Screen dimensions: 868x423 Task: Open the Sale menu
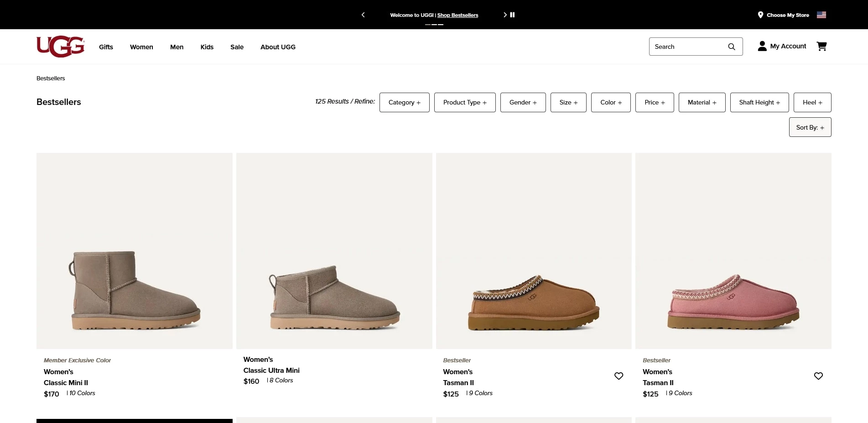[x=237, y=47]
